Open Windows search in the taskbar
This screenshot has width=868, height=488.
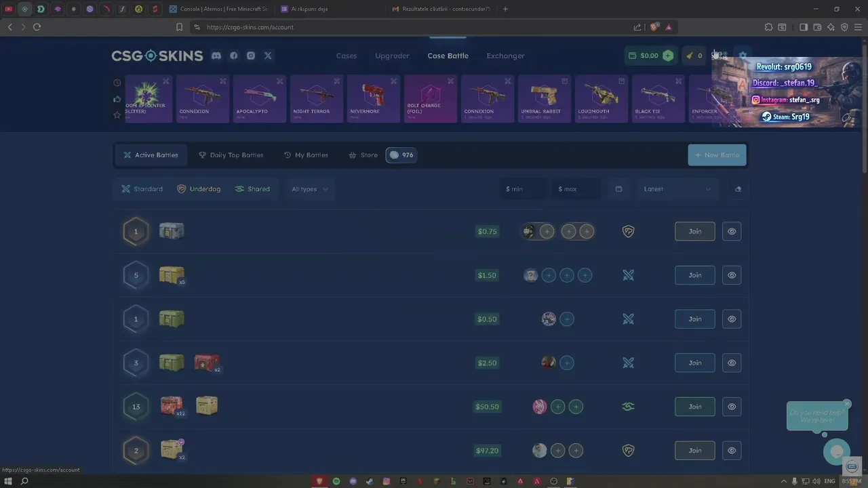24,481
